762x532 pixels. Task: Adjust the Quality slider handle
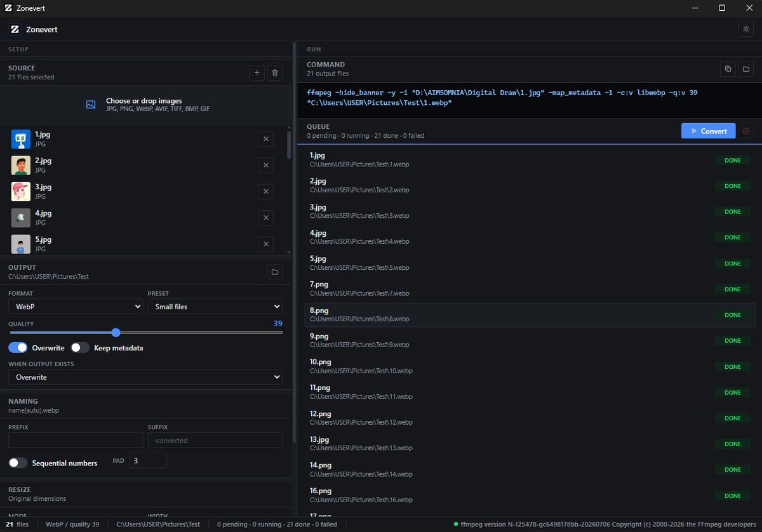[116, 332]
